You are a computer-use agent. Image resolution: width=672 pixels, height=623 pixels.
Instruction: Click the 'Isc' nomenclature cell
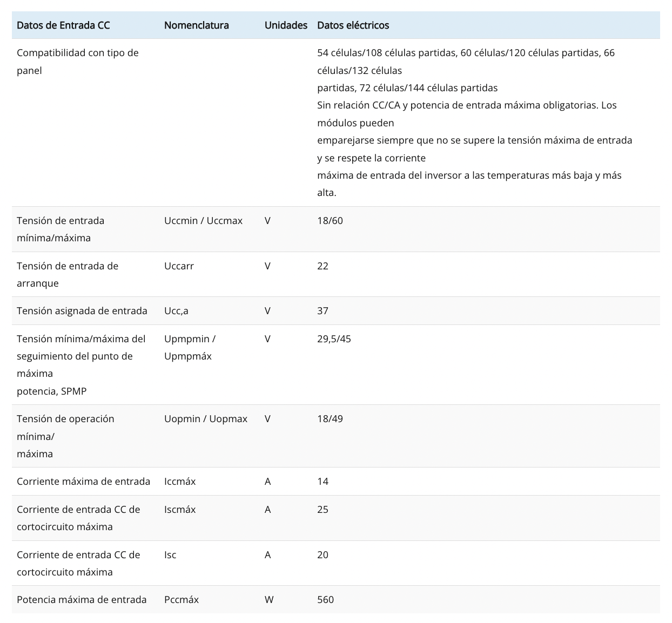(170, 555)
